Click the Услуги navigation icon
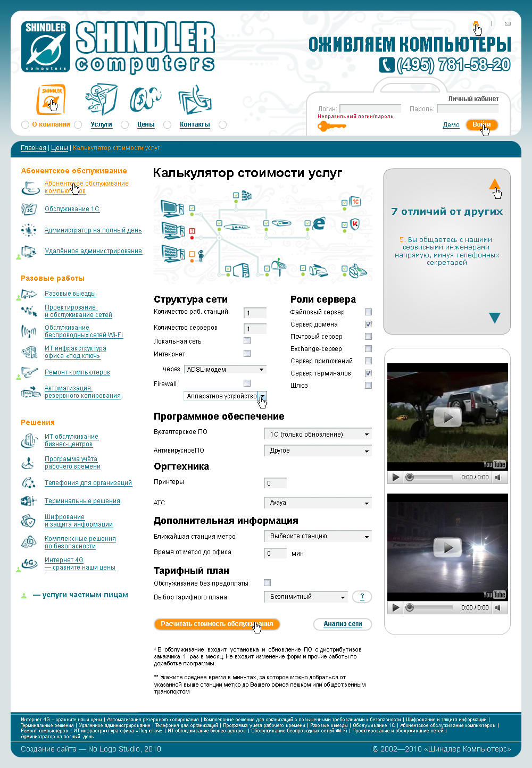 [101, 99]
